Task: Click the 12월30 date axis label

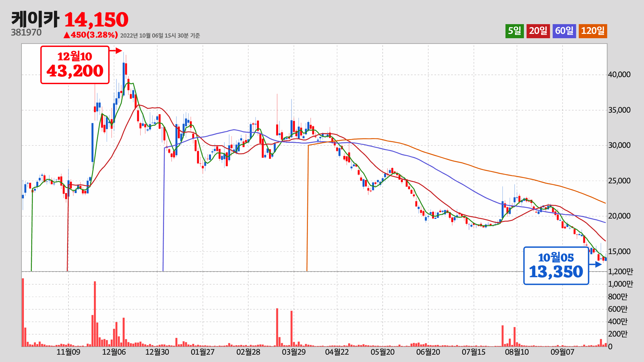Action: 157,352
